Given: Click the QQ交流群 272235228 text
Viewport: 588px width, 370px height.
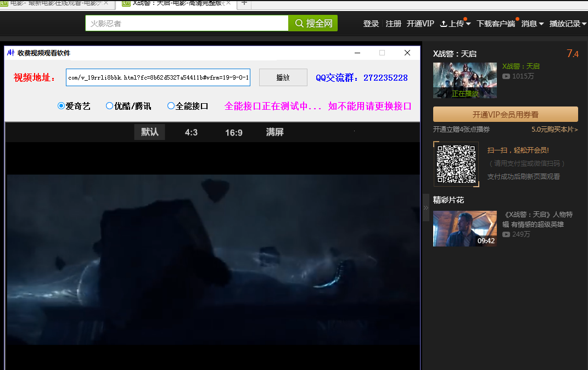Looking at the screenshot, I should (361, 77).
